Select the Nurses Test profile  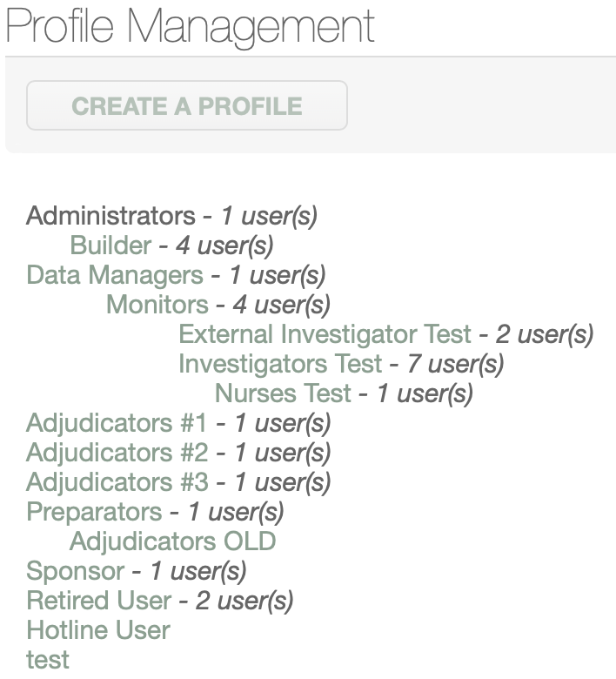283,393
